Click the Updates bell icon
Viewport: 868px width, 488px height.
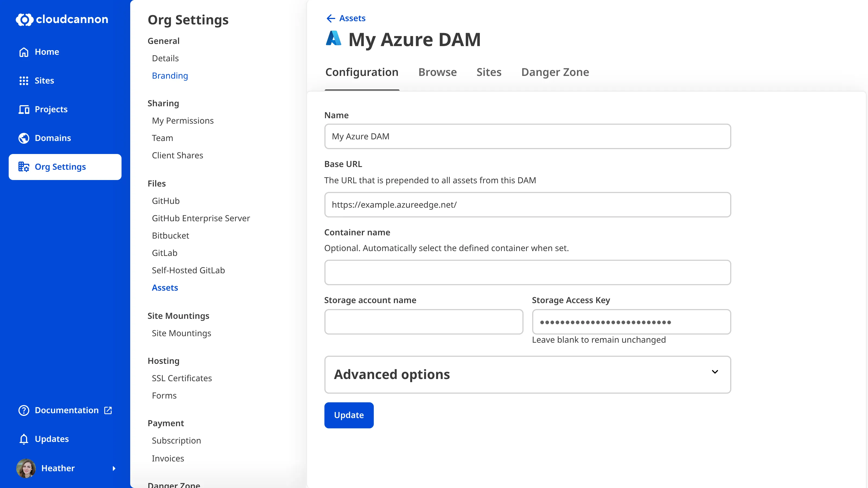[24, 439]
